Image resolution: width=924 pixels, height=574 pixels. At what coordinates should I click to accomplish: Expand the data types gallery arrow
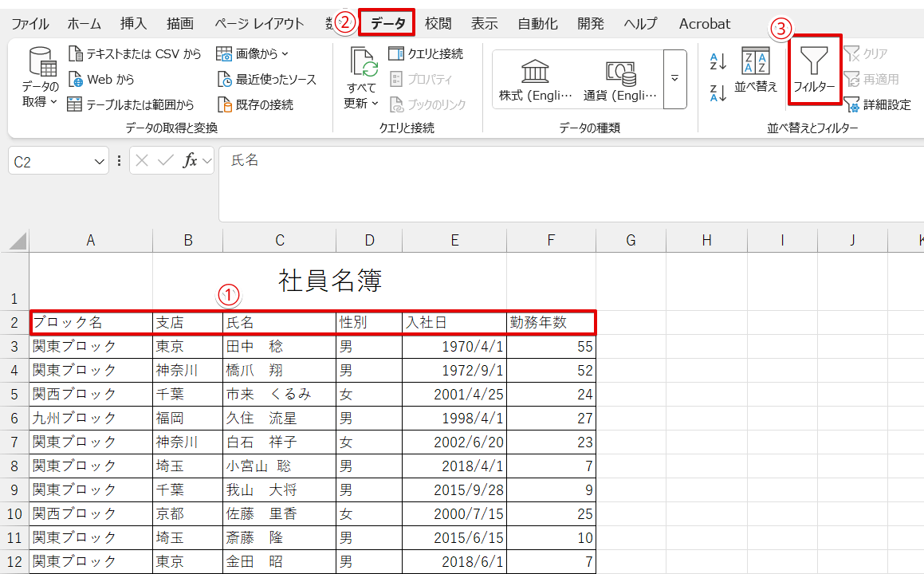click(674, 79)
